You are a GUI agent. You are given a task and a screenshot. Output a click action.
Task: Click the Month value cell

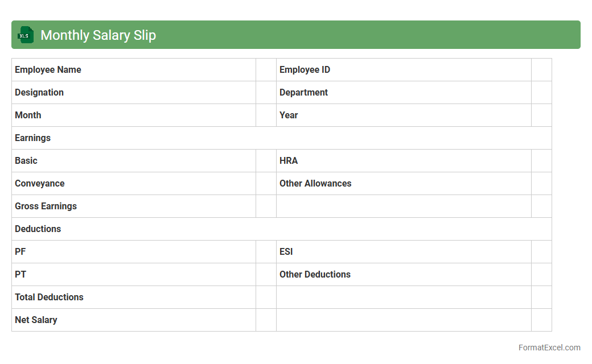(266, 115)
